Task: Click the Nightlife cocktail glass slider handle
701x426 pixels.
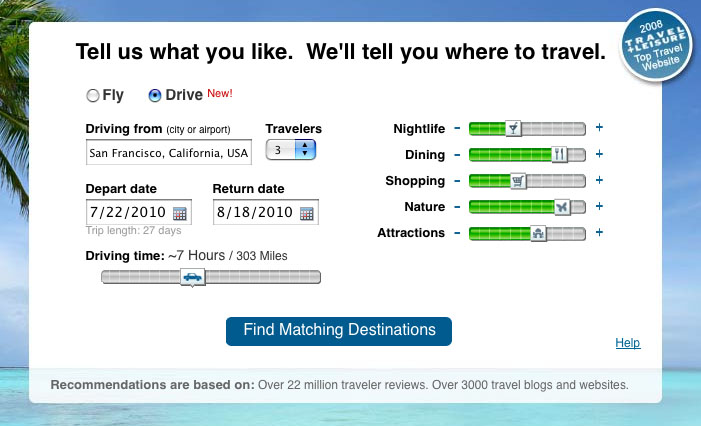Action: 513,128
